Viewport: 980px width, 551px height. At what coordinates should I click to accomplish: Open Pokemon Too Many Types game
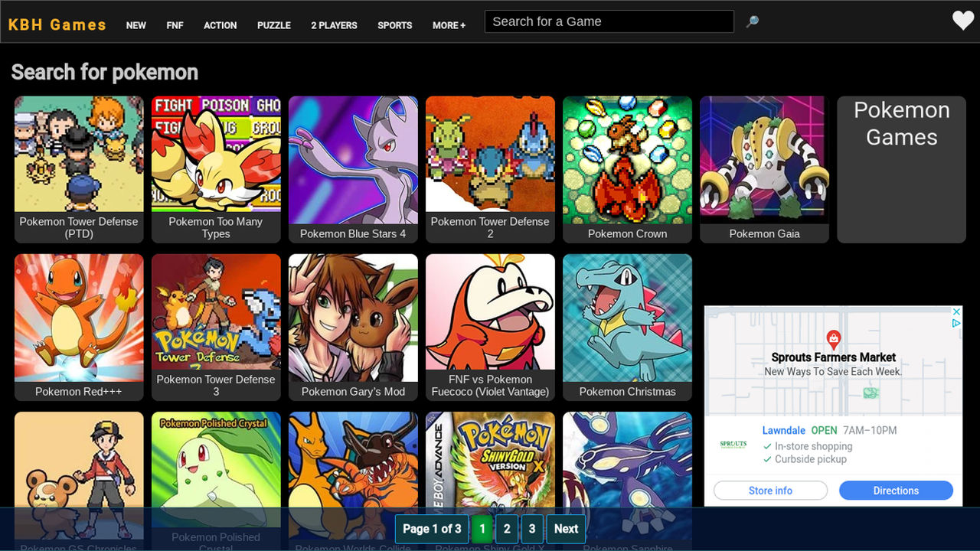[216, 169]
